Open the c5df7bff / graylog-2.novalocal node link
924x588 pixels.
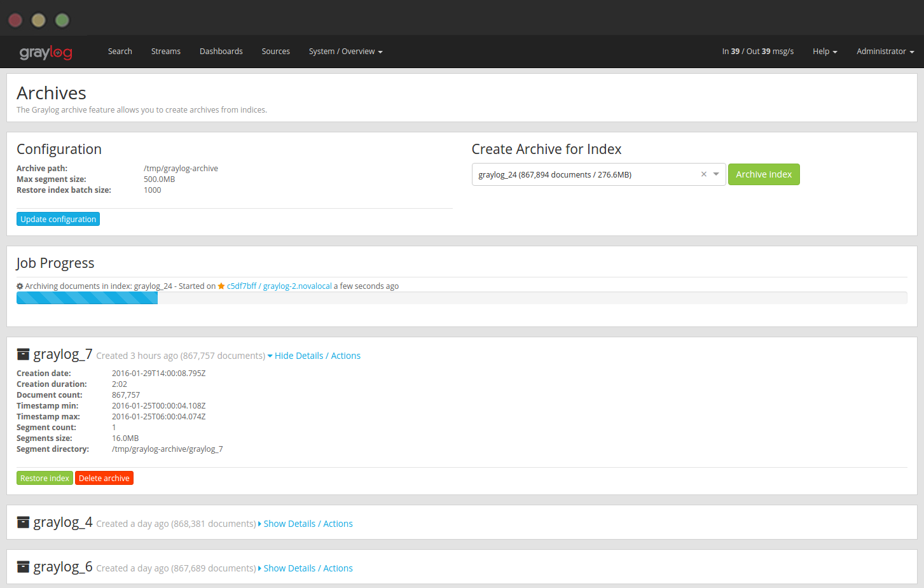point(279,286)
